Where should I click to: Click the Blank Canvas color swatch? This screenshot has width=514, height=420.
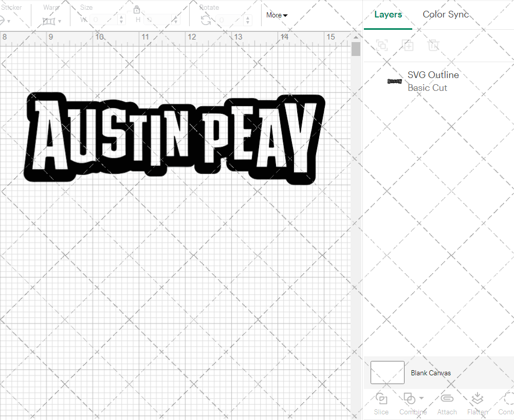387,373
